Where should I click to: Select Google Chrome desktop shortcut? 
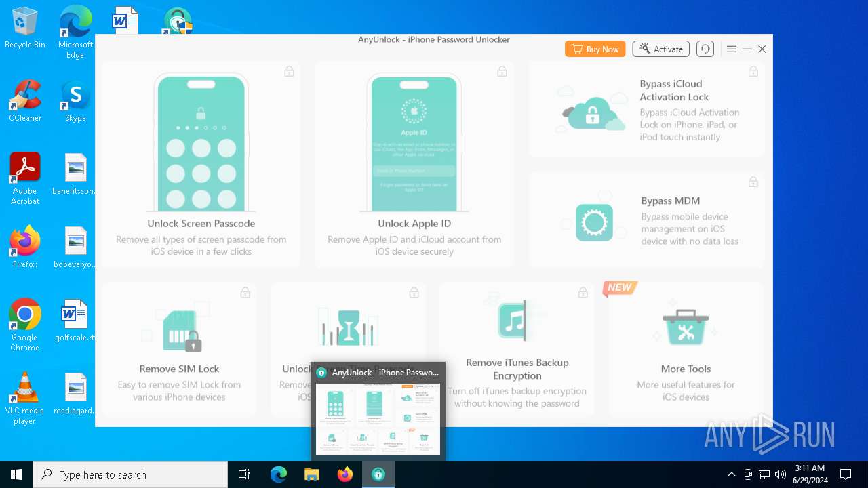coord(25,325)
